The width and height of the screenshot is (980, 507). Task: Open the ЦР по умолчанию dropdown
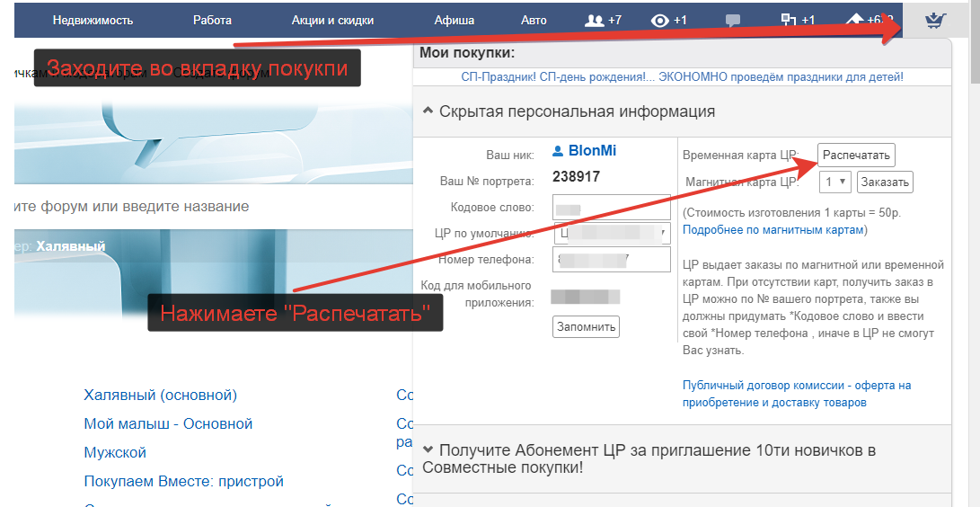pos(612,234)
